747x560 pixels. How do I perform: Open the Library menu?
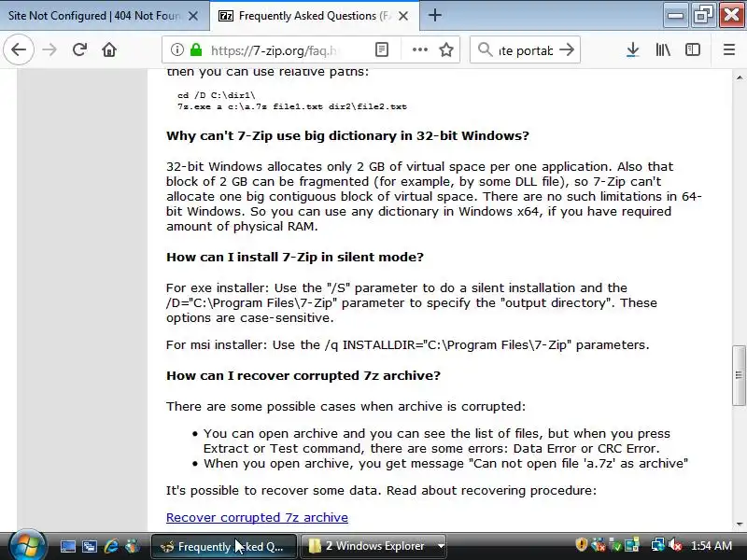pos(663,49)
